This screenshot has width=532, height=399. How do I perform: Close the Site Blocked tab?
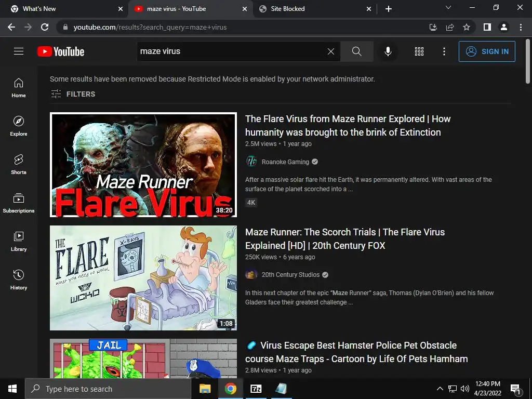(369, 9)
